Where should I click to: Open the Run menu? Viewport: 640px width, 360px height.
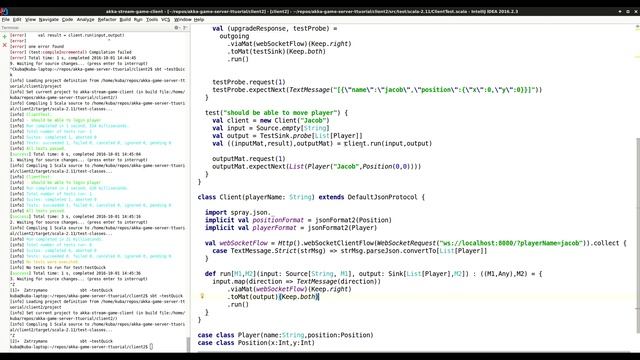[x=138, y=20]
